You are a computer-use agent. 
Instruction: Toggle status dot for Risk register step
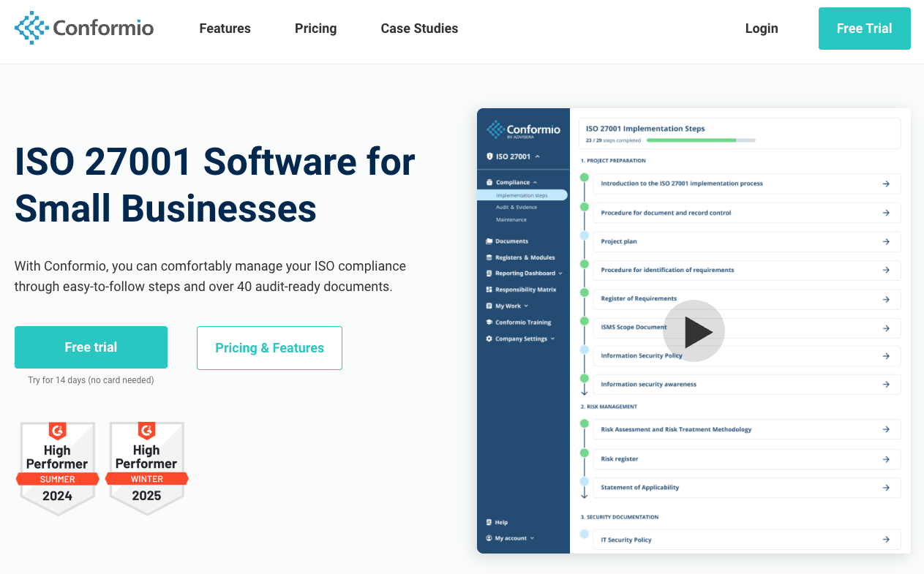584,453
